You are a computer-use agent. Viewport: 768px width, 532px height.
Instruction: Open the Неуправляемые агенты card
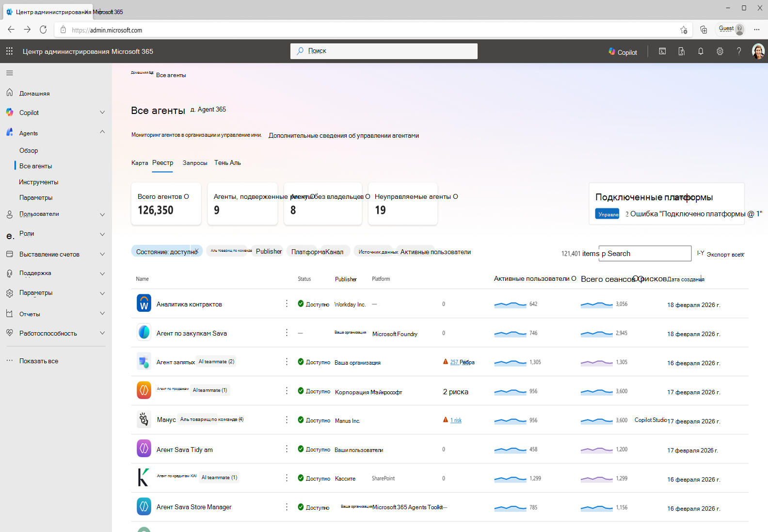403,204
